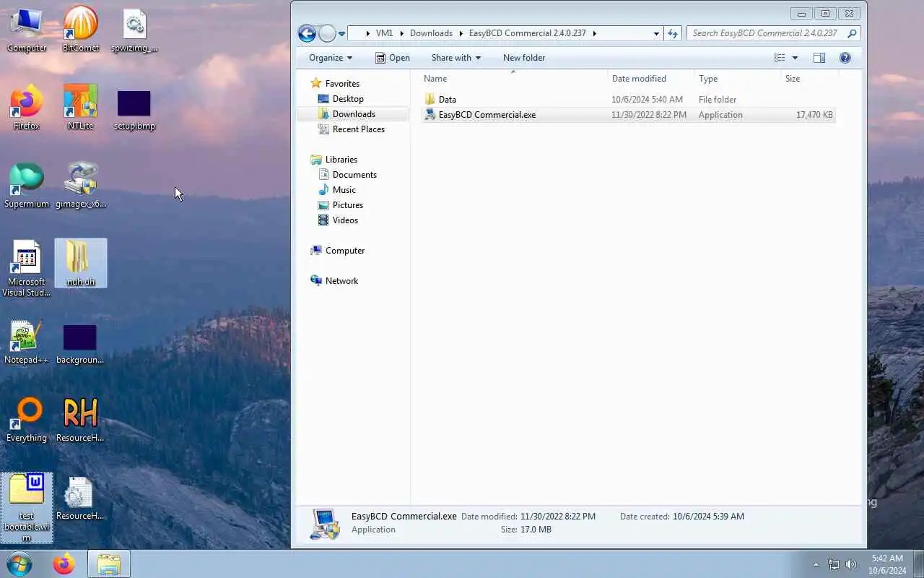Select Everything search desktop shortcut
This screenshot has height=578, width=924.
27,420
